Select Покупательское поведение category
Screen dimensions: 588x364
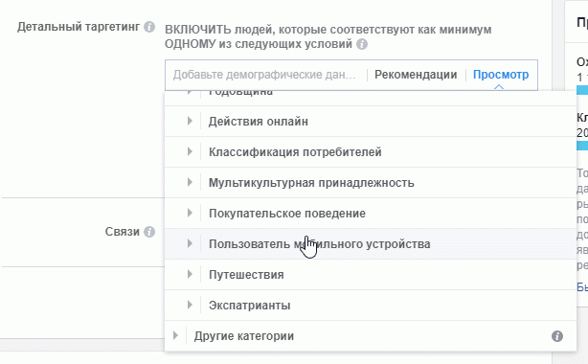tap(371, 214)
